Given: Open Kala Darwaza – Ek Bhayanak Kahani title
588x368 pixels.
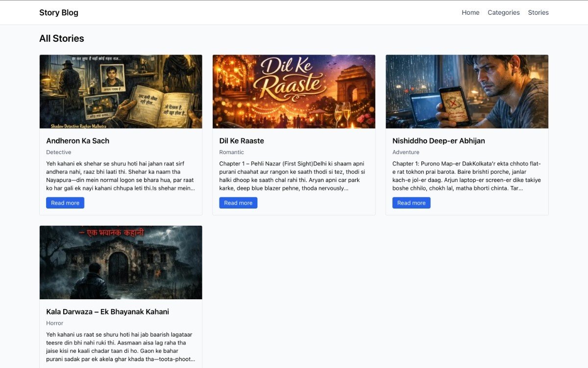Looking at the screenshot, I should pyautogui.click(x=107, y=312).
